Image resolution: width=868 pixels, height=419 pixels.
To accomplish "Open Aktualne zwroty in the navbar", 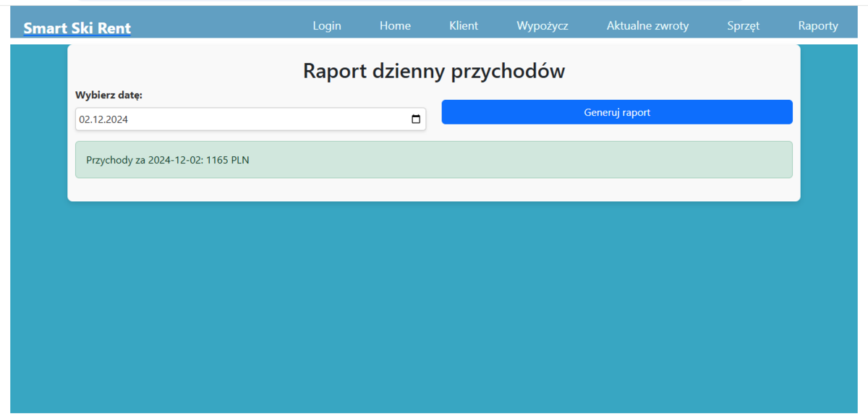I will click(x=647, y=26).
